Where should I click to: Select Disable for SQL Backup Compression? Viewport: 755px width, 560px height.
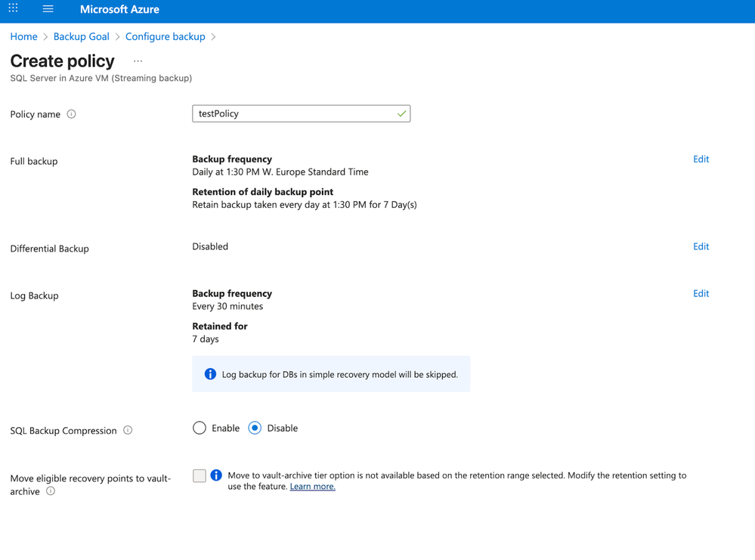[255, 428]
